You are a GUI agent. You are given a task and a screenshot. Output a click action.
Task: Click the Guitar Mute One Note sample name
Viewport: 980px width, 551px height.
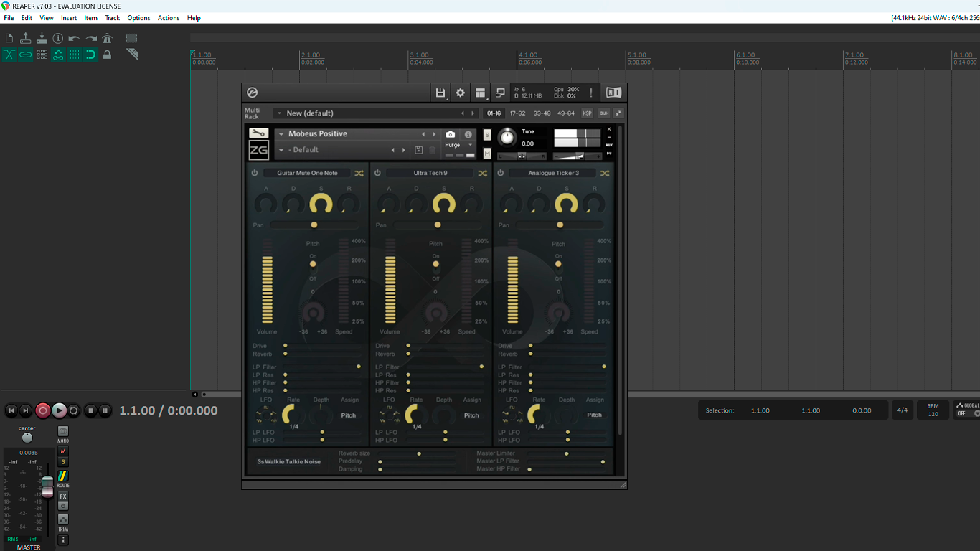(307, 173)
